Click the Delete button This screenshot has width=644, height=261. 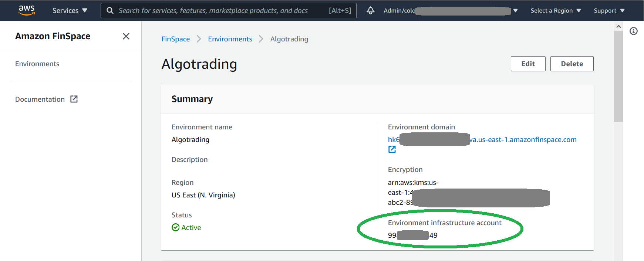pyautogui.click(x=572, y=64)
